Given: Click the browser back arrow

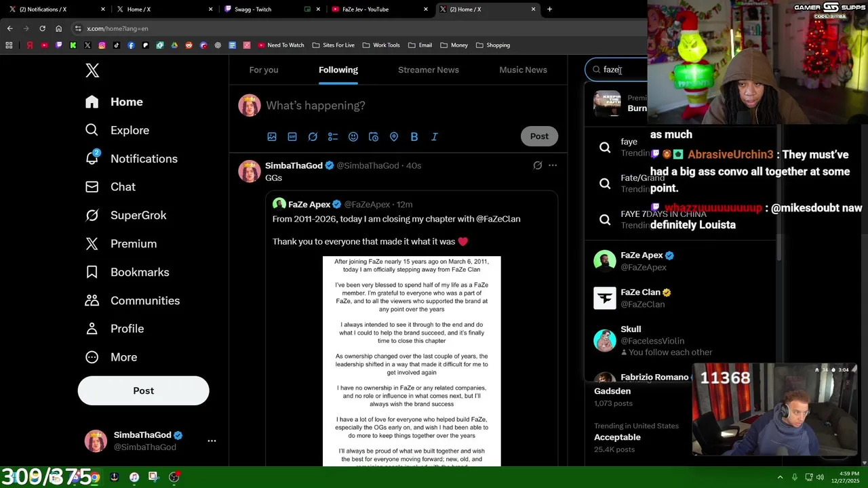Looking at the screenshot, I should pos(9,28).
